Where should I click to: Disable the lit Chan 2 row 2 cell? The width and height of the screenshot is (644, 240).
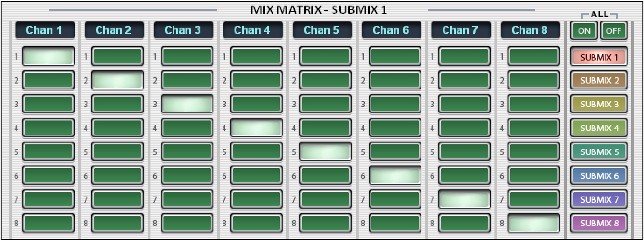[118, 80]
